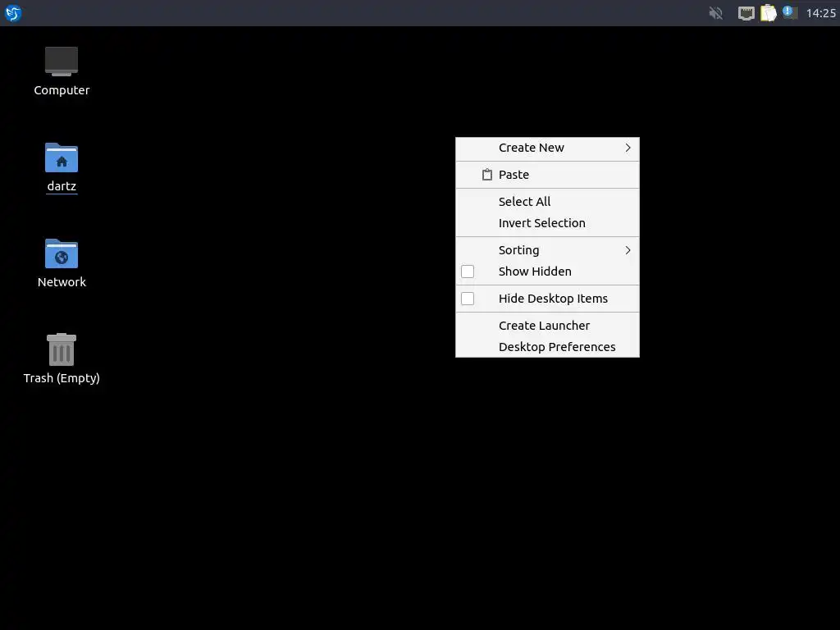Click the update notifier tray icon
Screen dimensions: 840x630
click(790, 12)
